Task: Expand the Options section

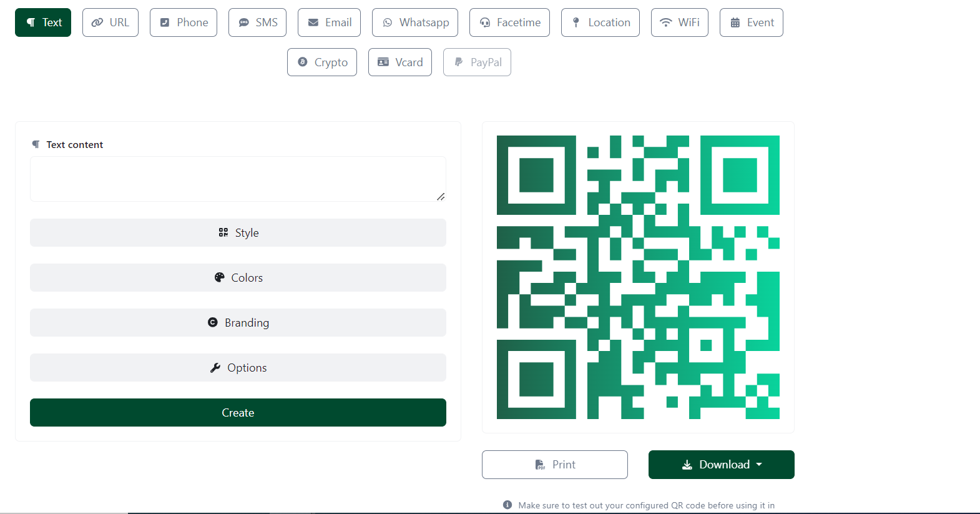Action: [x=238, y=367]
